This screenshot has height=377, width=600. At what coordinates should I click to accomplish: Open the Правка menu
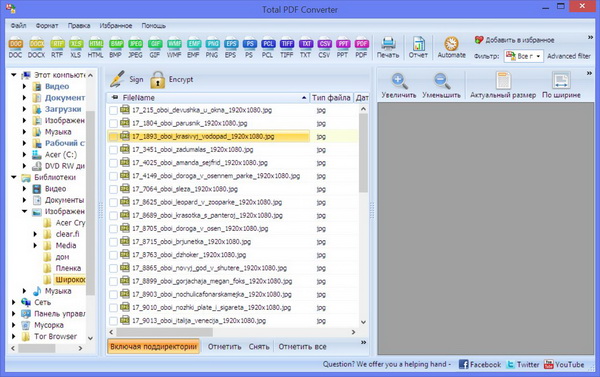[x=79, y=26]
